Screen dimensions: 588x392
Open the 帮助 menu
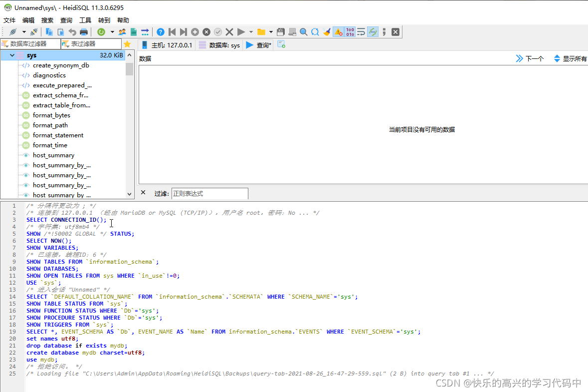(x=123, y=20)
